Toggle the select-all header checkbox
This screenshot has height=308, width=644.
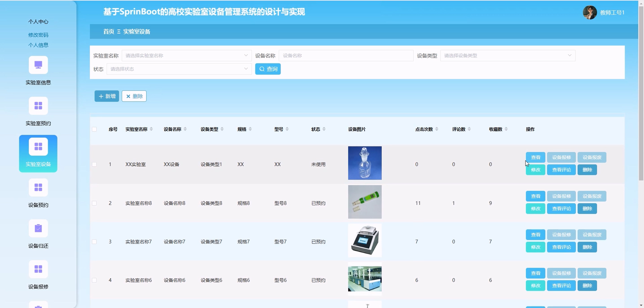94,129
